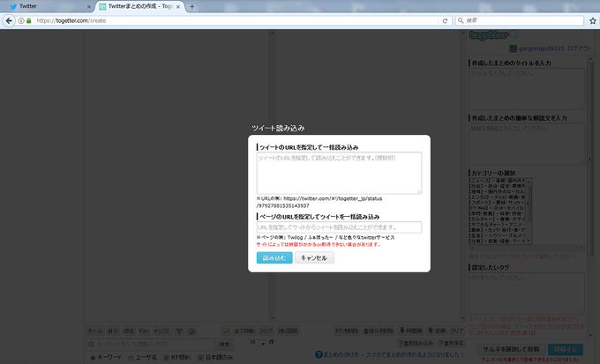
Task: Open the gargorugo39223 profile link
Action: [541, 48]
